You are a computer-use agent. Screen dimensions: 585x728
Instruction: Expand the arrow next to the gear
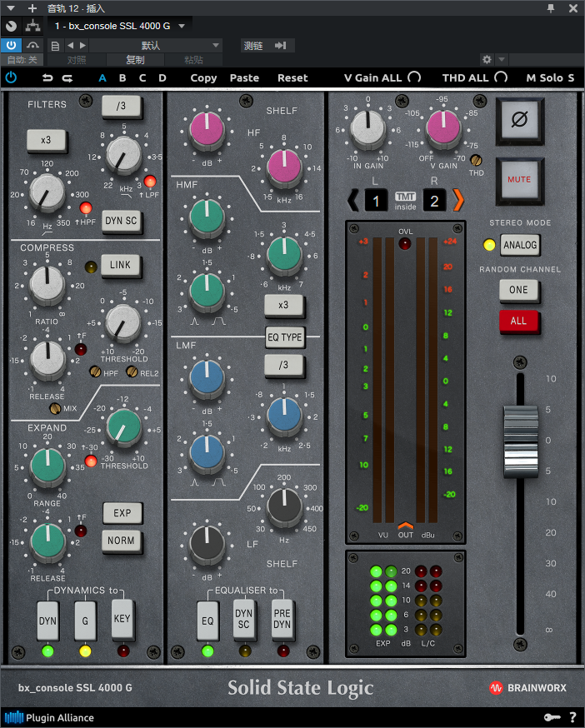coord(502,59)
